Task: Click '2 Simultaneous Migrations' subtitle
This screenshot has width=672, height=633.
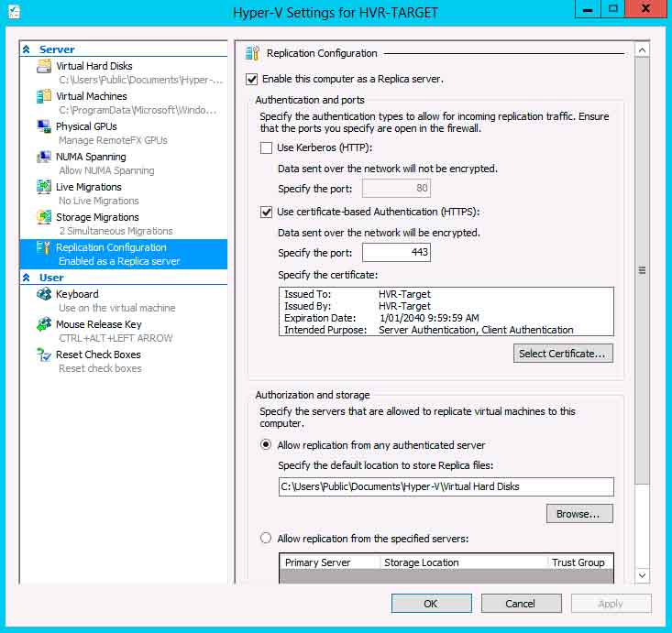Action: click(x=116, y=231)
